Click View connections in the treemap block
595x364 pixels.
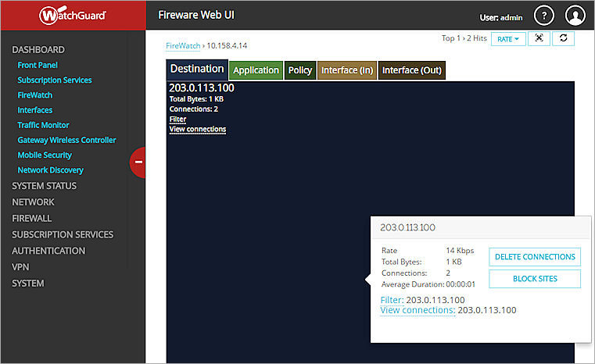[198, 130]
